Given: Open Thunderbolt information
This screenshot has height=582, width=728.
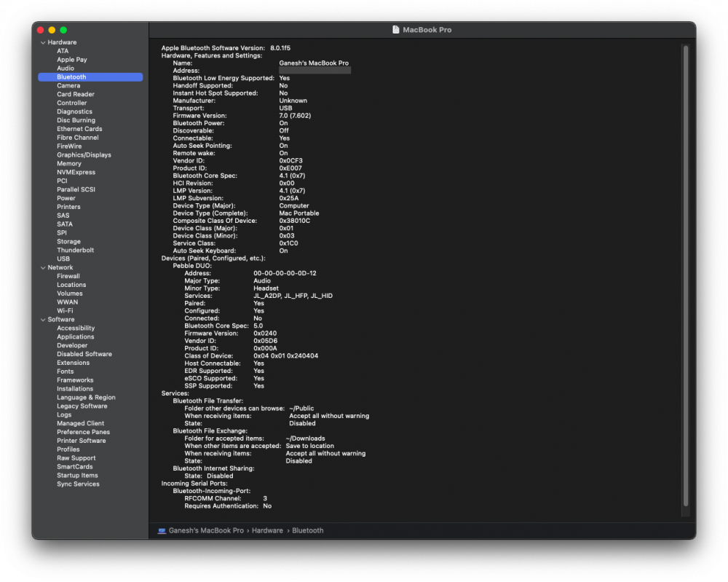Looking at the screenshot, I should tap(75, 251).
